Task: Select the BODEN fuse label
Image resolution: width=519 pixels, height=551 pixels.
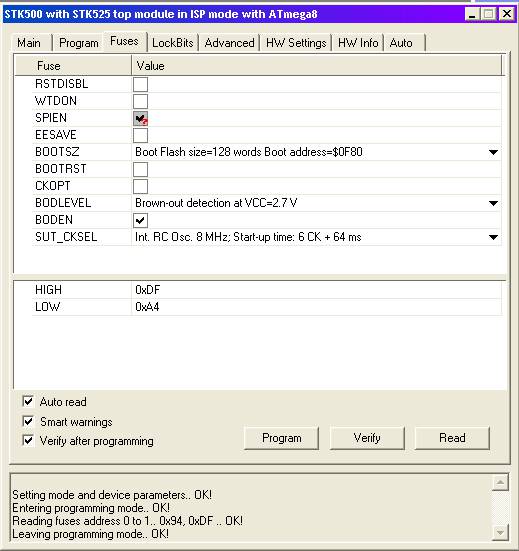Action: 54,220
